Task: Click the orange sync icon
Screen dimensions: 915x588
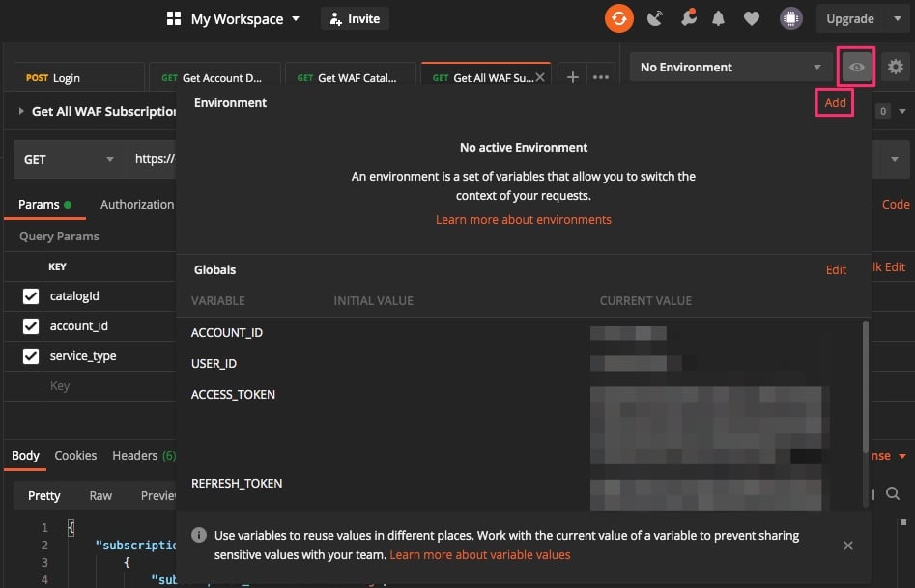Action: (618, 18)
